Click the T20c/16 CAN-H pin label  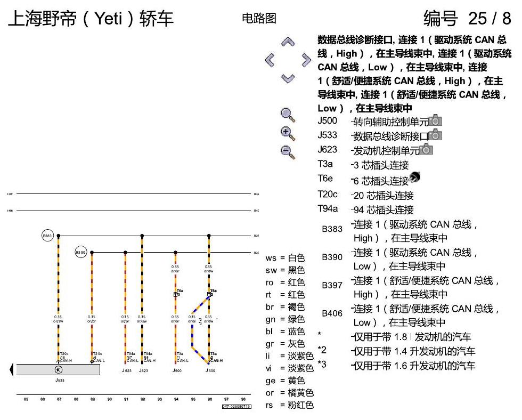(65, 357)
